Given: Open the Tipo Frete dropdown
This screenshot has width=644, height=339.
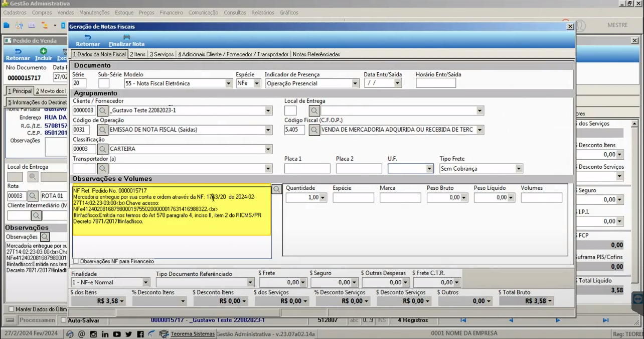Looking at the screenshot, I should click(519, 169).
